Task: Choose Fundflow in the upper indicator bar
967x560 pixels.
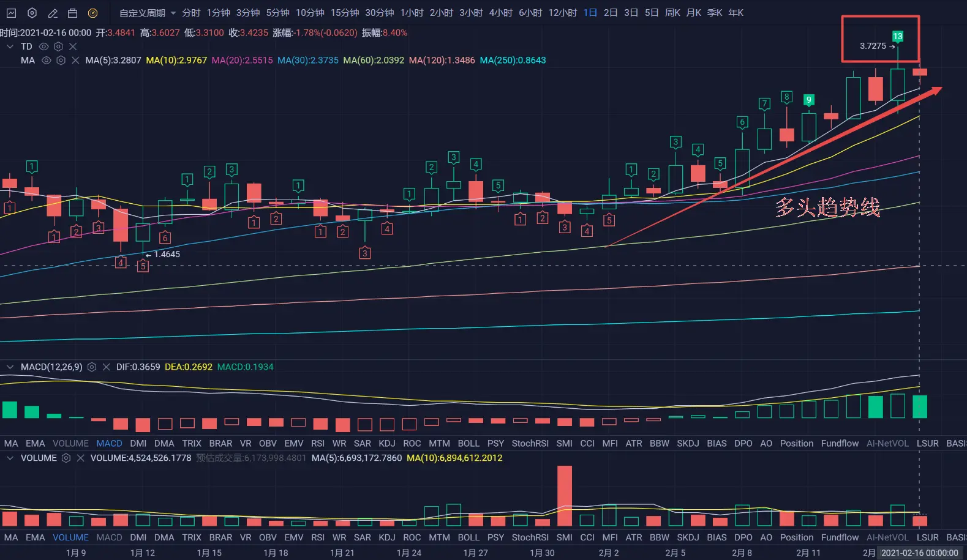Action: [x=840, y=444]
